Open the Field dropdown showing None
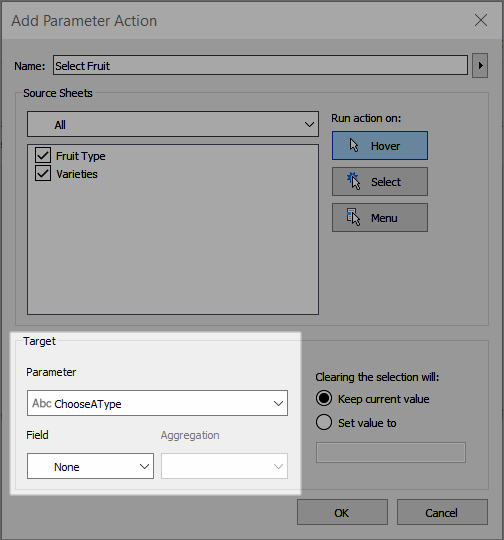504x540 pixels. click(90, 466)
